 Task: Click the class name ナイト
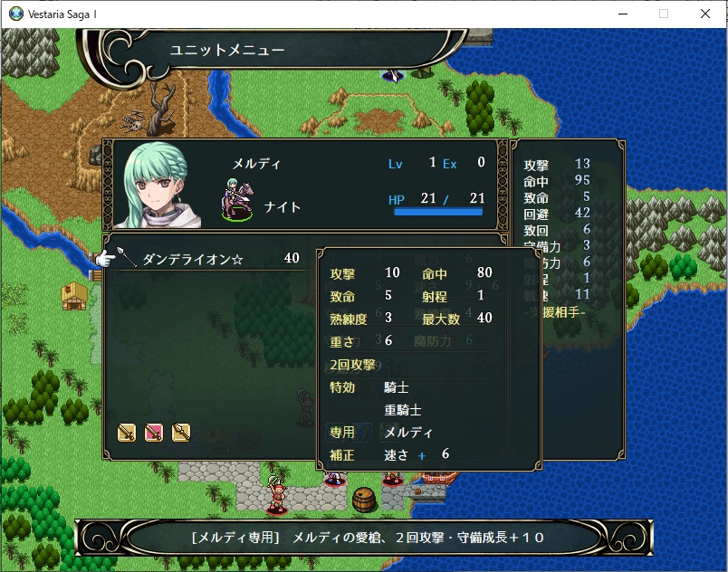(x=283, y=207)
